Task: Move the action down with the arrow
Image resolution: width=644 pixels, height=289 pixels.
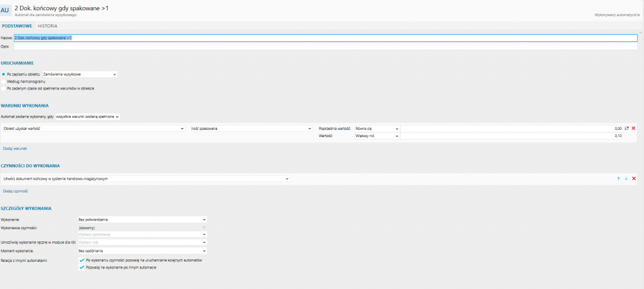Action: 626,178
